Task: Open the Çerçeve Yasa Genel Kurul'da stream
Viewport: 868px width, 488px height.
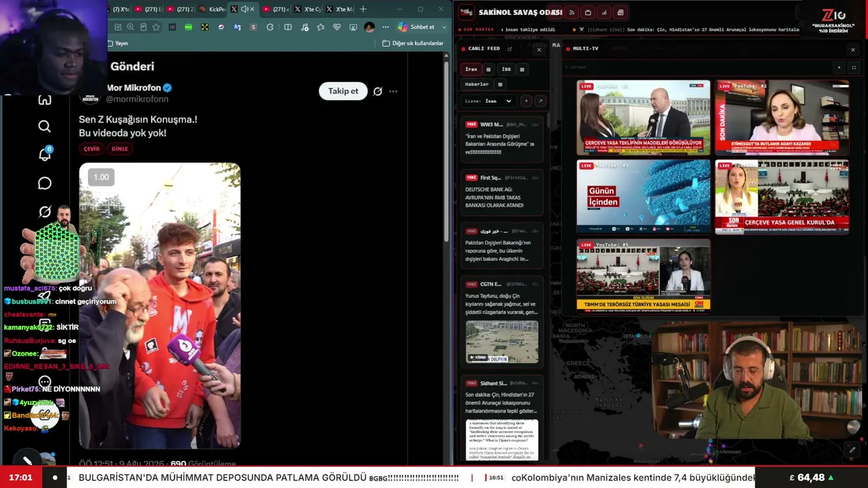Action: coord(782,197)
